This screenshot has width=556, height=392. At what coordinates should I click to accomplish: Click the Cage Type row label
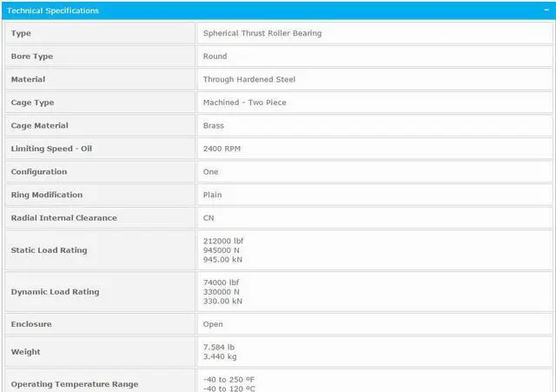(x=33, y=103)
